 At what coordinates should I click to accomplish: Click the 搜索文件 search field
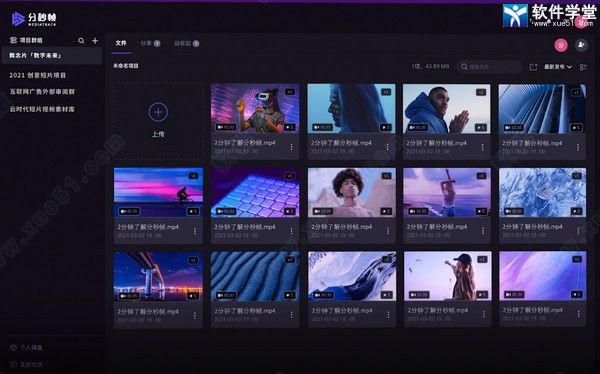489,67
